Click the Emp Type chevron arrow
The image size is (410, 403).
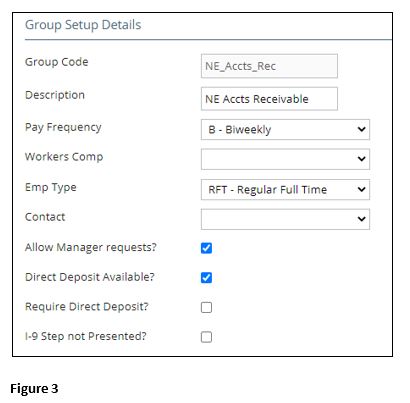(x=361, y=189)
